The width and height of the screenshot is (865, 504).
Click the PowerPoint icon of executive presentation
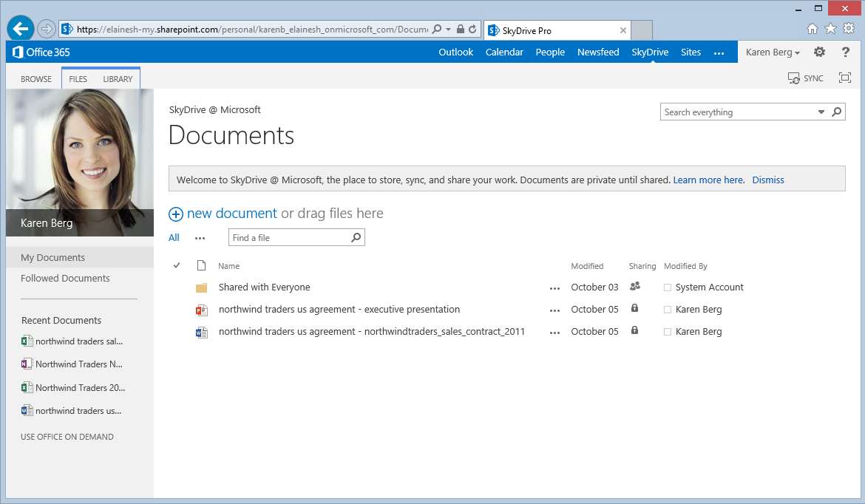point(201,310)
